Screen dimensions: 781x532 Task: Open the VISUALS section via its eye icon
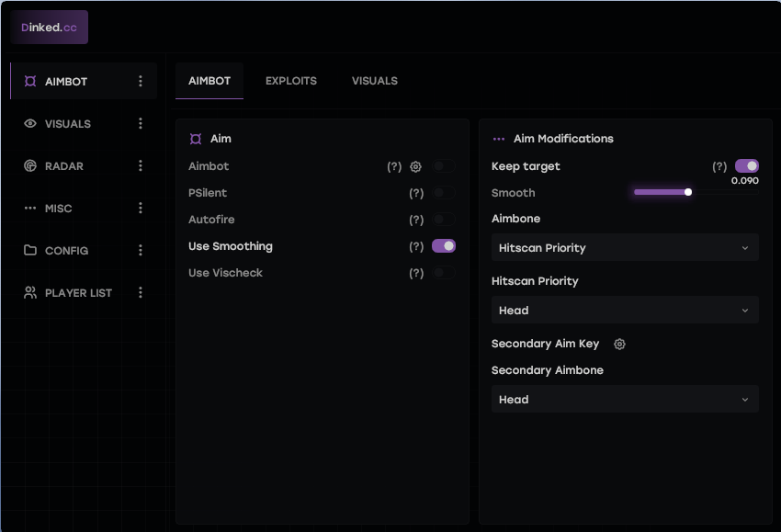[30, 123]
